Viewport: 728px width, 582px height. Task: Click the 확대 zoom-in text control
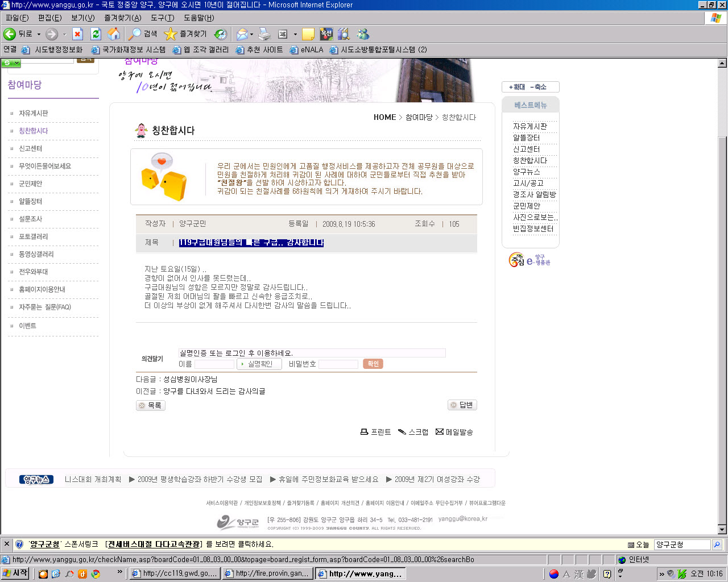tap(518, 87)
